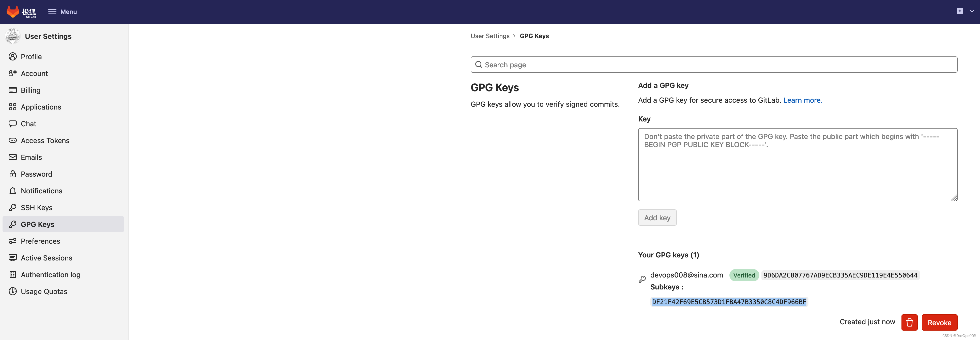Click the Verified badge
This screenshot has height=340, width=980.
coord(744,275)
